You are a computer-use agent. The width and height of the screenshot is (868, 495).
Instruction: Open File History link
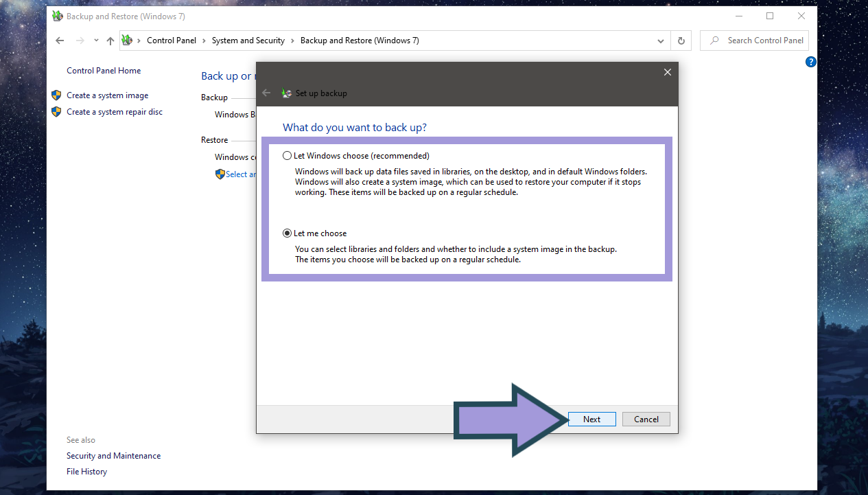click(86, 472)
